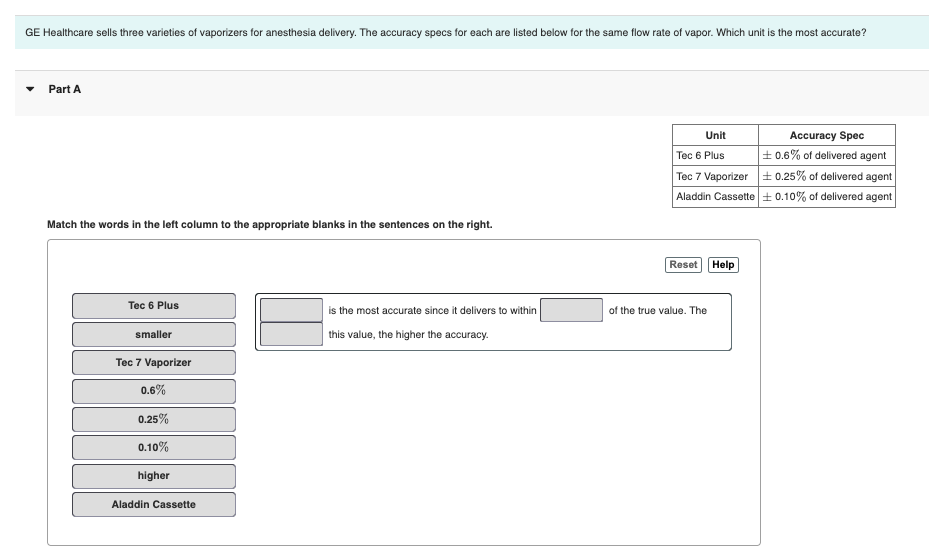Click the Unit table header

tap(715, 135)
